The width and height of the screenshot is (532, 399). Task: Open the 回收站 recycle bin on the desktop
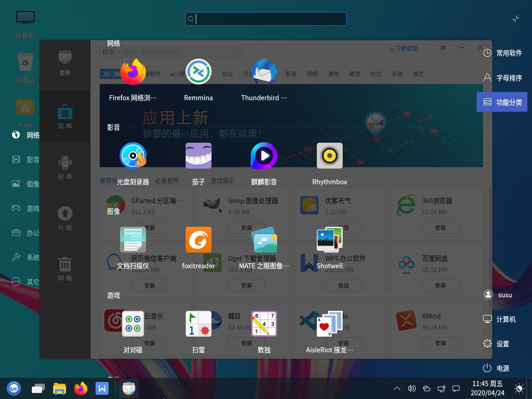tap(25, 68)
